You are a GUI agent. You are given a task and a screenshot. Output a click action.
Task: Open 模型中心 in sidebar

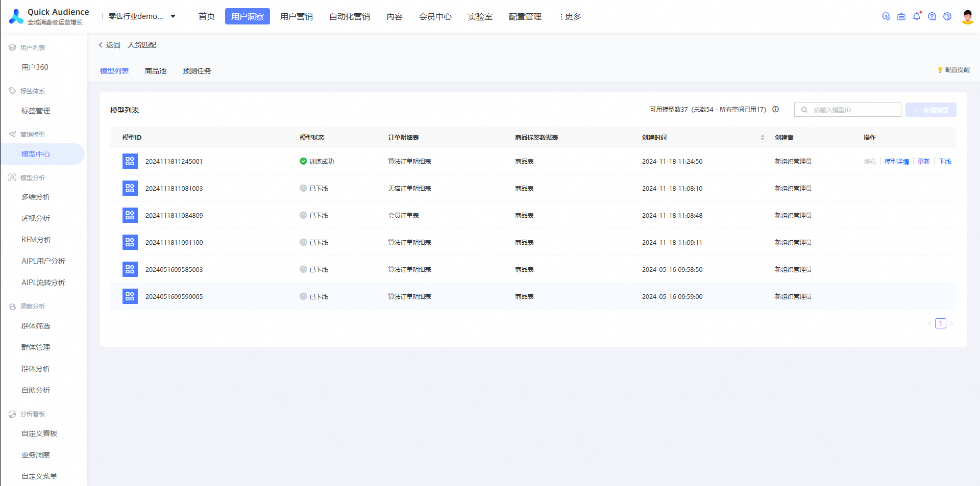click(43, 154)
